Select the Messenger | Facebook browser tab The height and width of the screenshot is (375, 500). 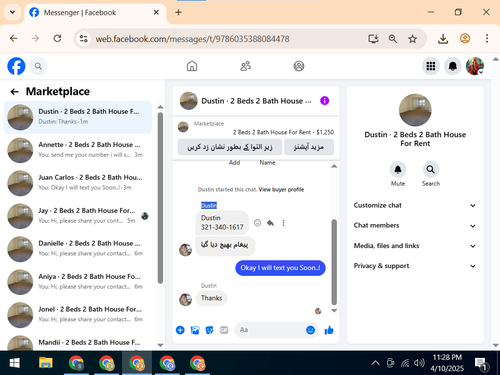click(95, 13)
